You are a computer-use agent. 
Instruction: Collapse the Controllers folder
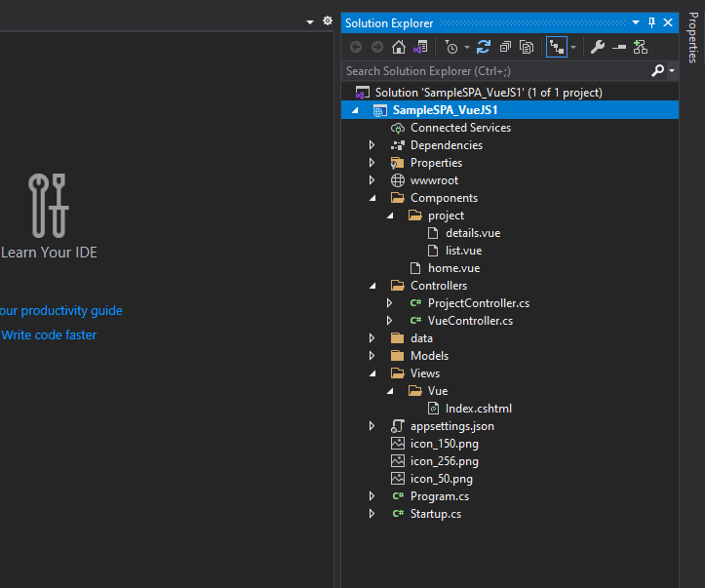point(372,286)
